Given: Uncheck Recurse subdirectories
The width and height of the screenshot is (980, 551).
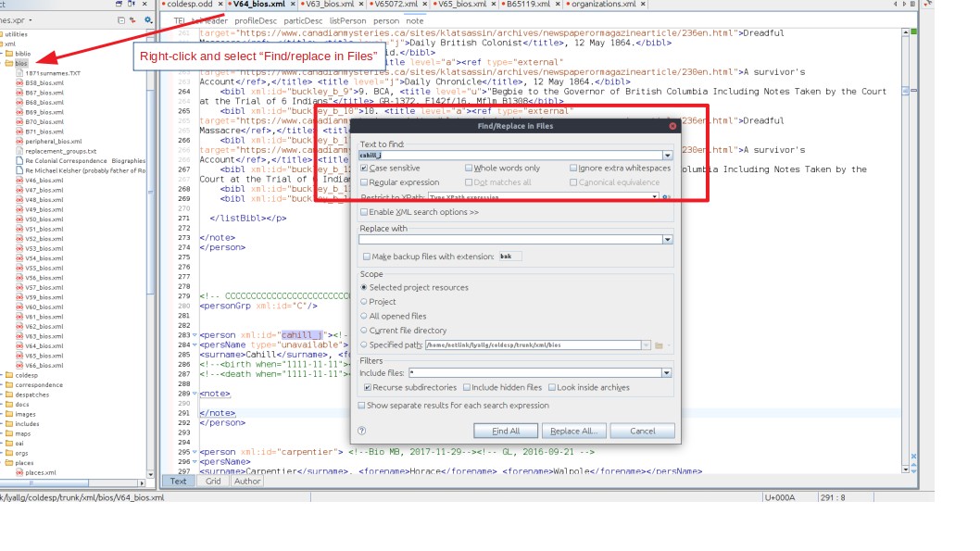Looking at the screenshot, I should (x=368, y=387).
